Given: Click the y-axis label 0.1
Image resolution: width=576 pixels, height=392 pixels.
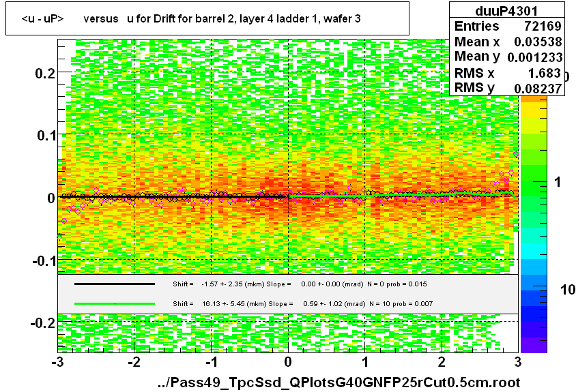Looking at the screenshot, I should 46,136.
